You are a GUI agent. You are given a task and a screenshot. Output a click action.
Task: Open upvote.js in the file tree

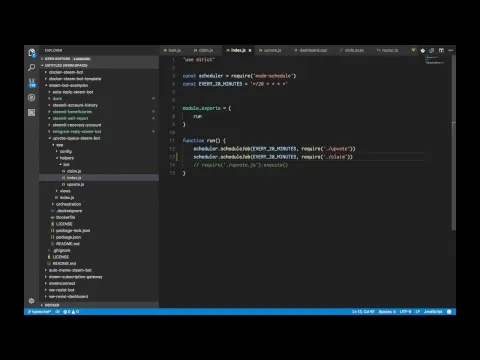pos(99,184)
